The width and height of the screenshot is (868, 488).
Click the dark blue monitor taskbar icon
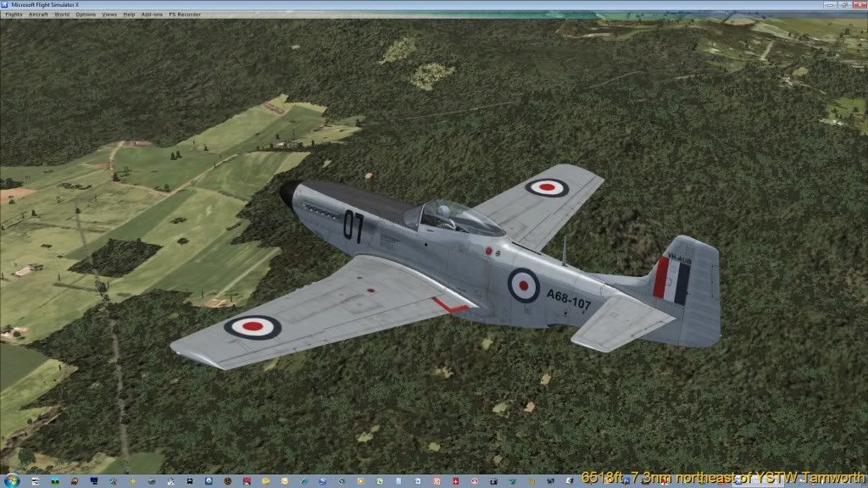pyautogui.click(x=94, y=480)
